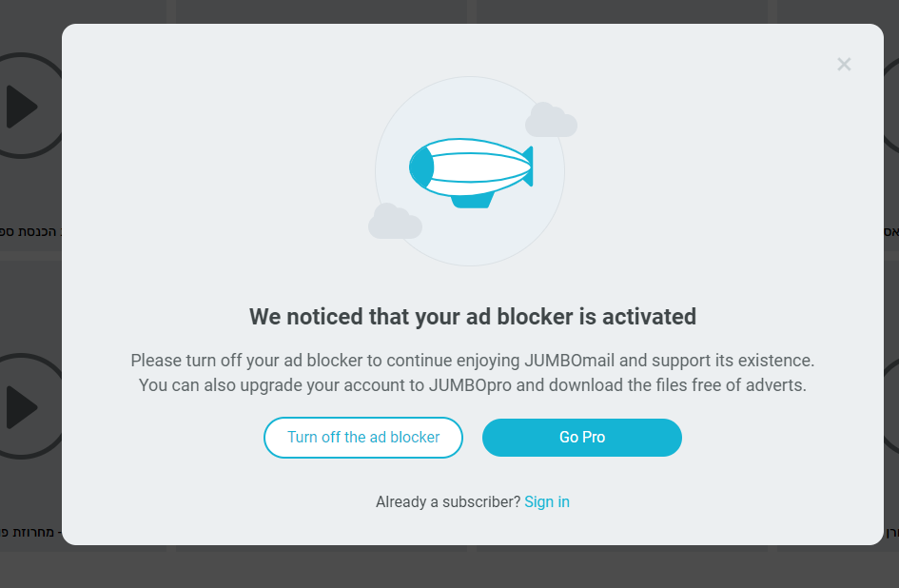The height and width of the screenshot is (588, 899).
Task: Open the Sign in link
Action: (547, 502)
